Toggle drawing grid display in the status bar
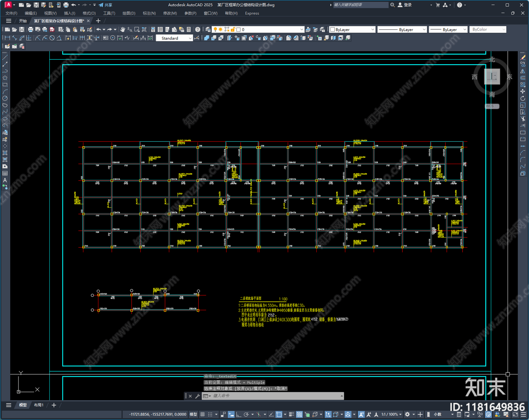 pyautogui.click(x=203, y=414)
